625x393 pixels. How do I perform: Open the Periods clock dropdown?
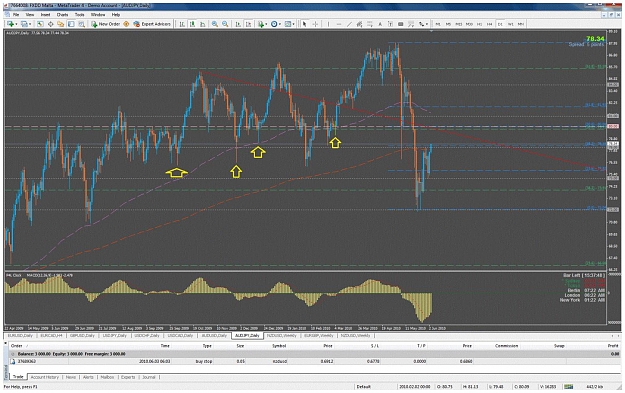[276, 24]
